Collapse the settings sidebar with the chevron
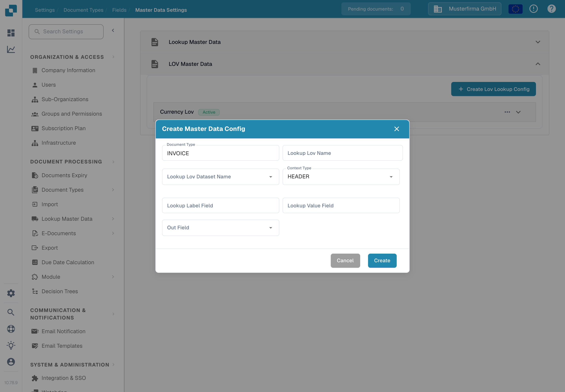This screenshot has width=565, height=392. [x=113, y=30]
